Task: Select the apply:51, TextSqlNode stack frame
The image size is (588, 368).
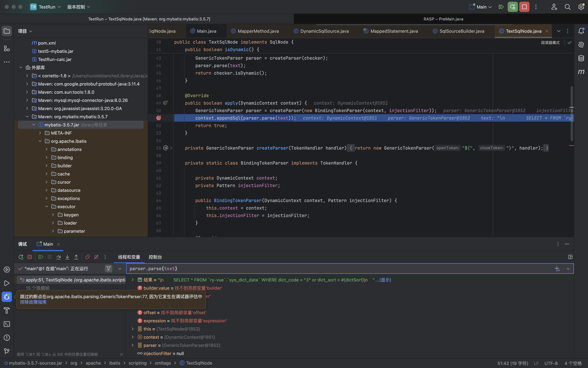Action: [x=71, y=280]
